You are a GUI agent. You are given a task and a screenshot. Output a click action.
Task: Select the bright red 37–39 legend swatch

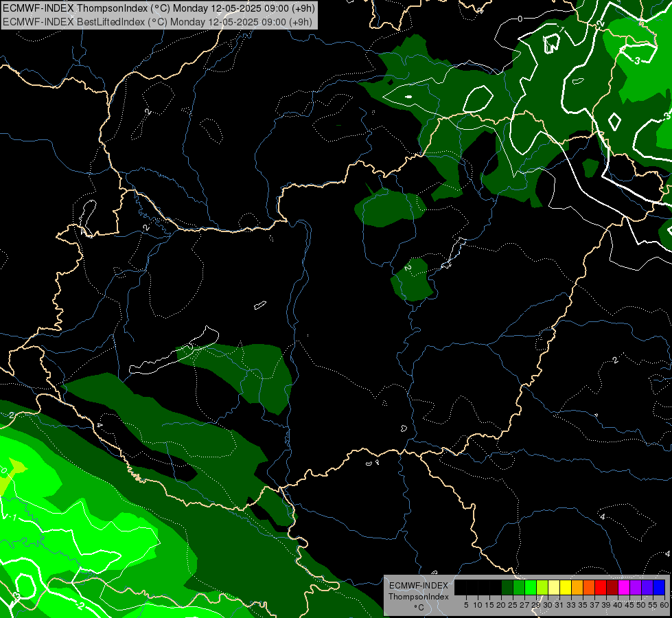(x=601, y=587)
